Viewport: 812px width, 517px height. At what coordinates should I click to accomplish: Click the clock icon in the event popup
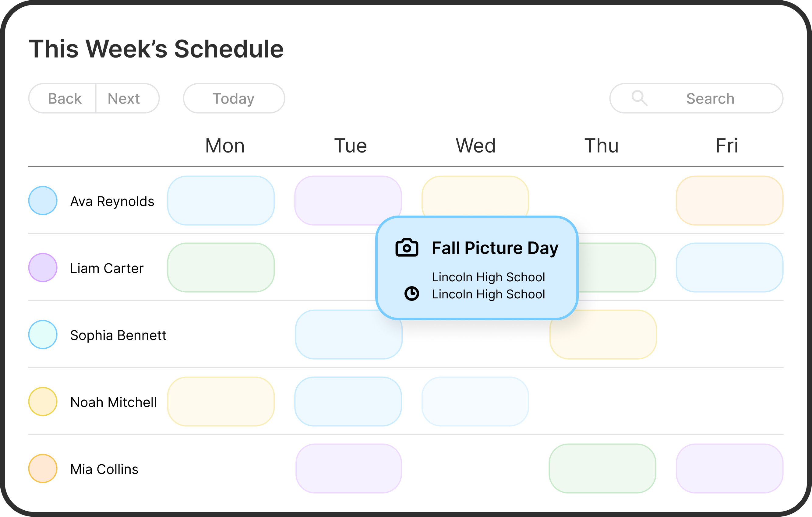pos(411,294)
